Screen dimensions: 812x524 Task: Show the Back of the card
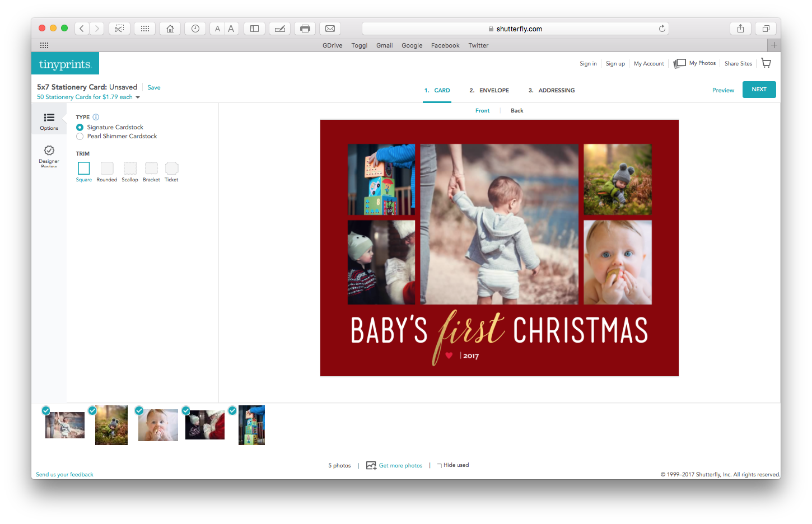(517, 111)
